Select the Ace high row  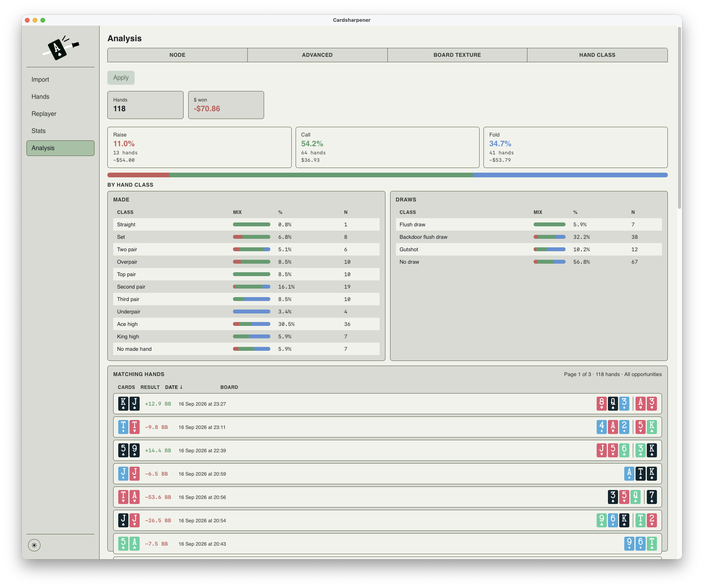(247, 324)
